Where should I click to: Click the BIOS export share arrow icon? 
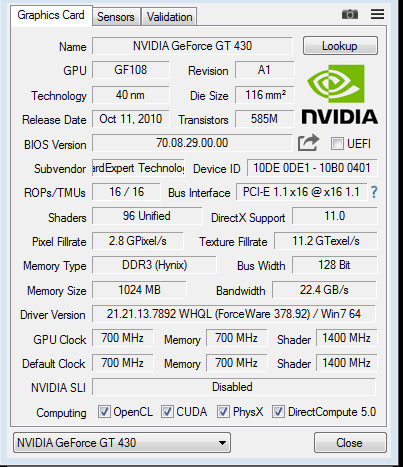pyautogui.click(x=308, y=143)
